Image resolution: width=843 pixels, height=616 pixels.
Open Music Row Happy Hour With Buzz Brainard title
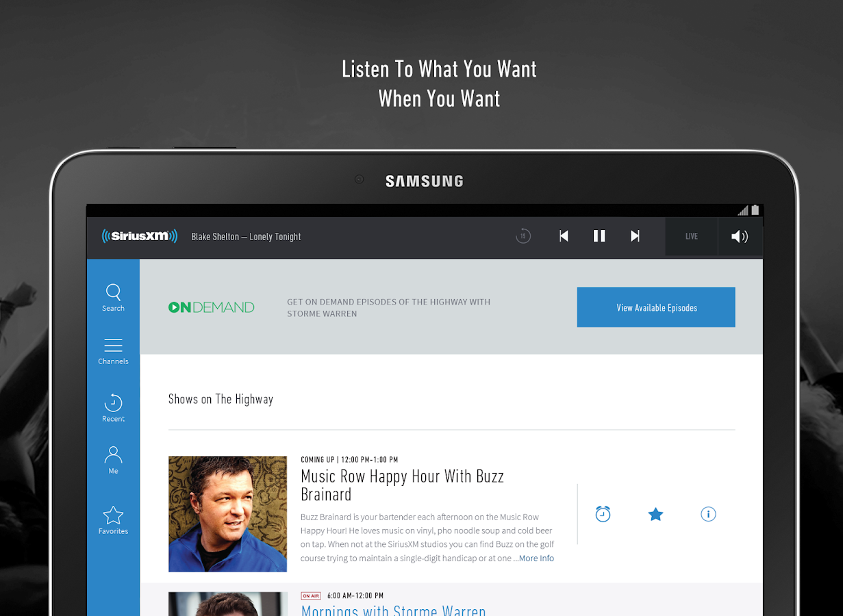pyautogui.click(x=402, y=485)
